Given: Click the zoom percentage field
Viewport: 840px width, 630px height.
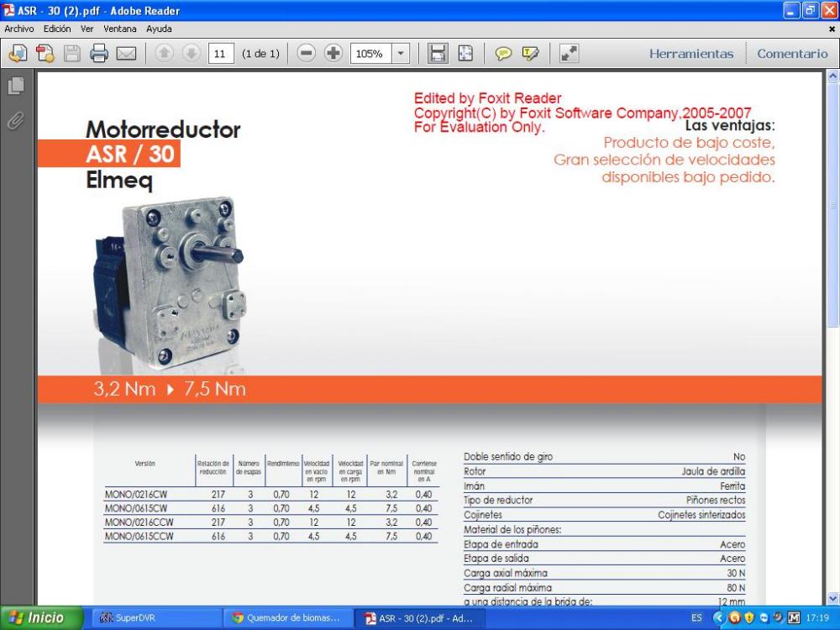Looking at the screenshot, I should coord(371,54).
